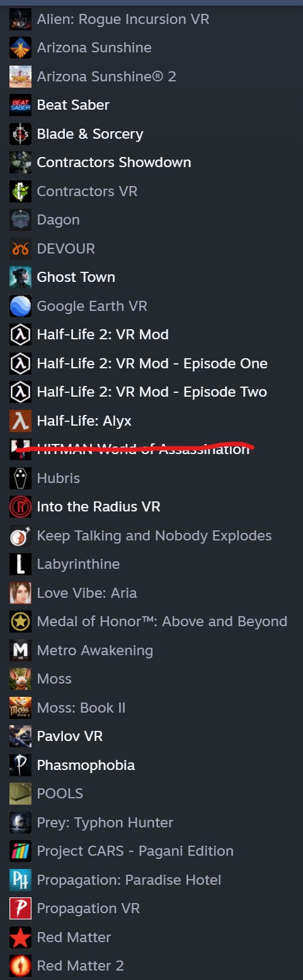Click the Google Earth VR globe icon
Screen dimensions: 303x980
pos(20,306)
